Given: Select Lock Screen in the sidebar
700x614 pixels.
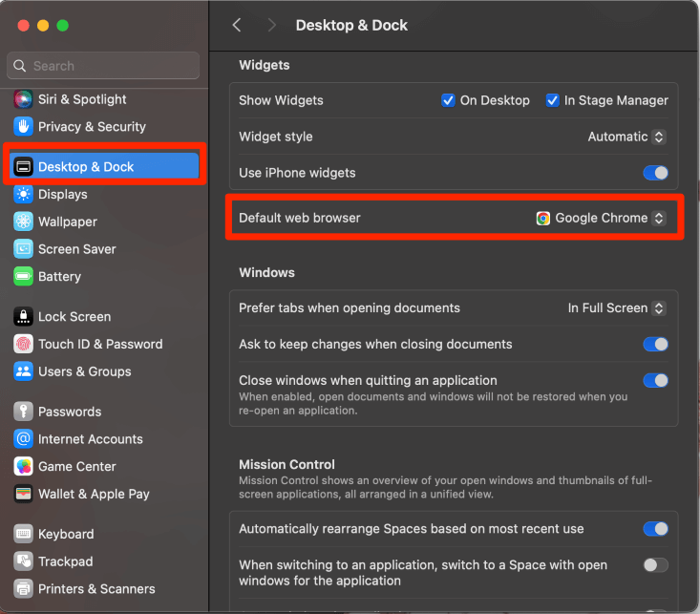Looking at the screenshot, I should pyautogui.click(x=74, y=316).
